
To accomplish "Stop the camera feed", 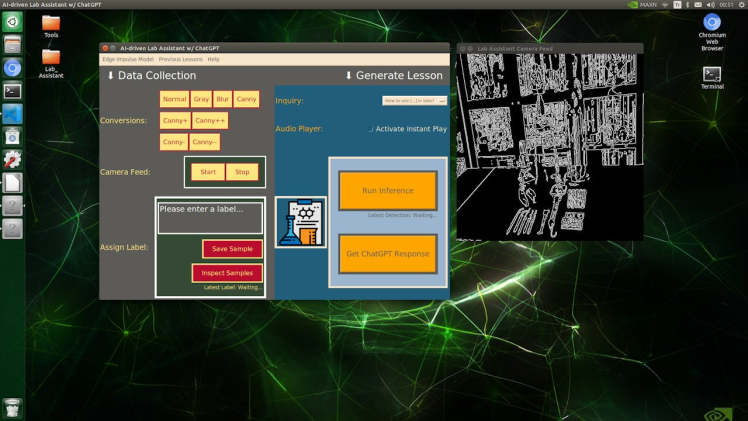I will tap(242, 172).
